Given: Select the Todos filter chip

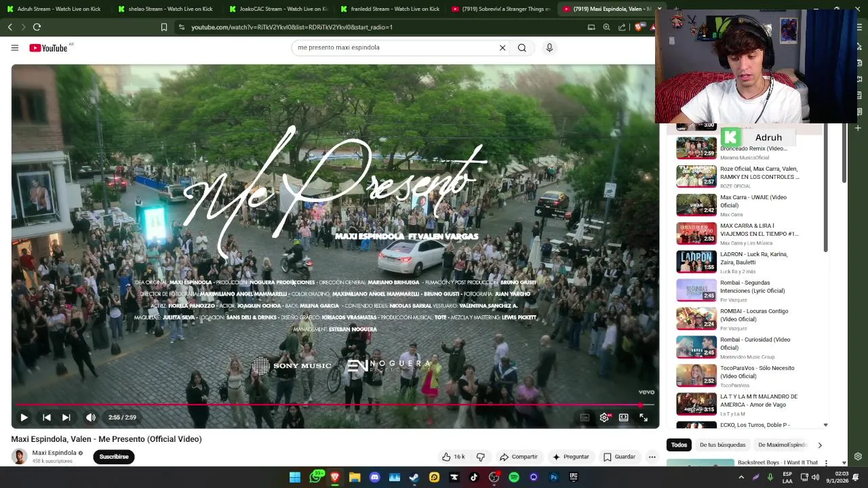Looking at the screenshot, I should [x=679, y=445].
